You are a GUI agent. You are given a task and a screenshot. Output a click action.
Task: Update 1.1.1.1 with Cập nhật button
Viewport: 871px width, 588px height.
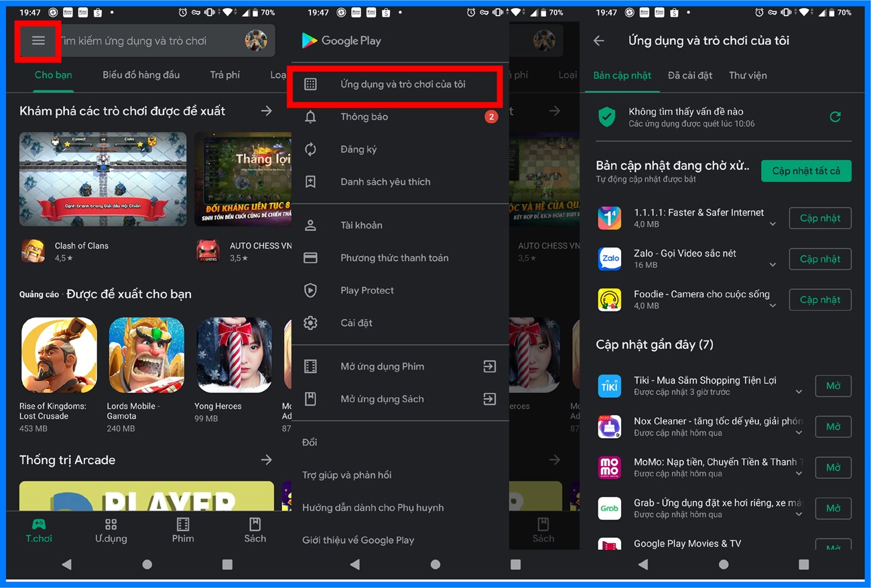tap(820, 218)
